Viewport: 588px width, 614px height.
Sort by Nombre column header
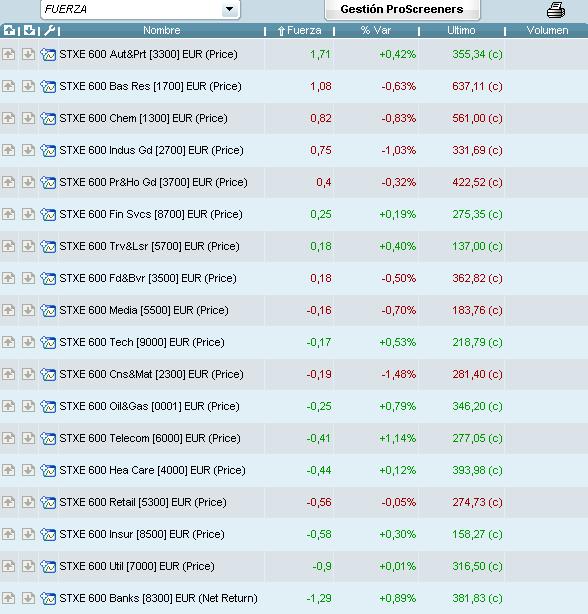pyautogui.click(x=162, y=30)
